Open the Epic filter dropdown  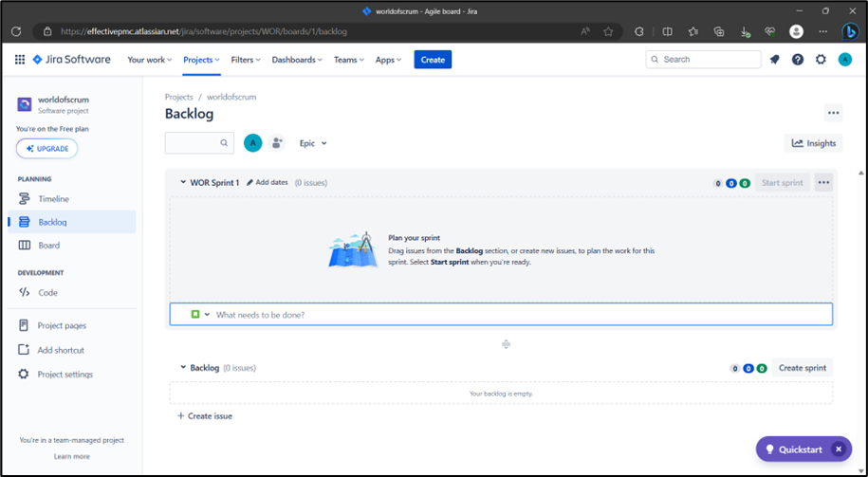coord(313,143)
